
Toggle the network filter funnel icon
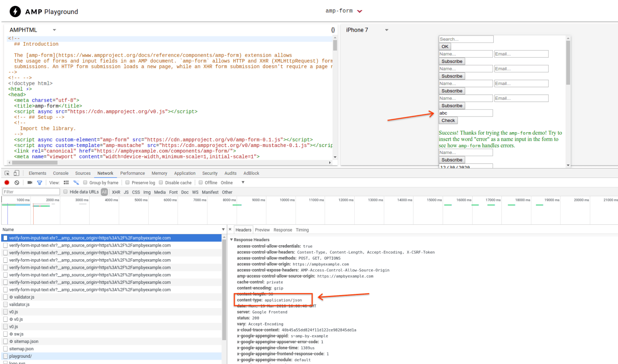(40, 183)
